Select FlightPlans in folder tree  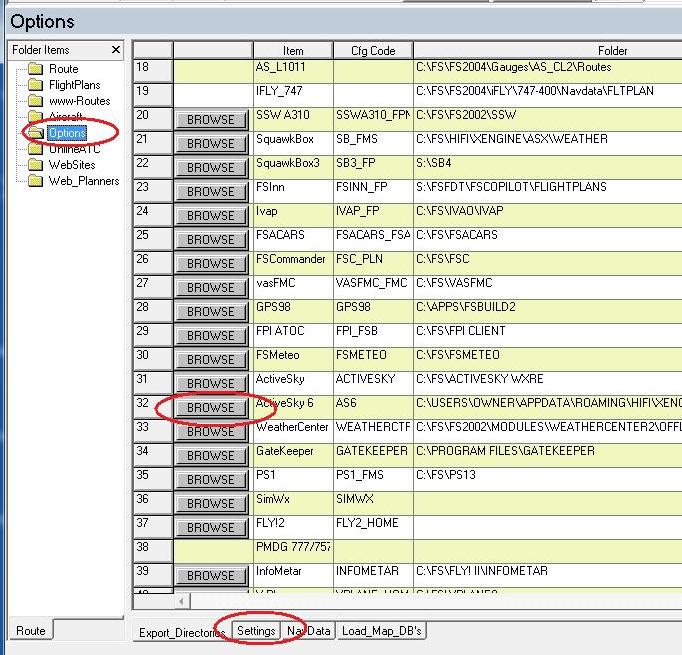pyautogui.click(x=74, y=85)
